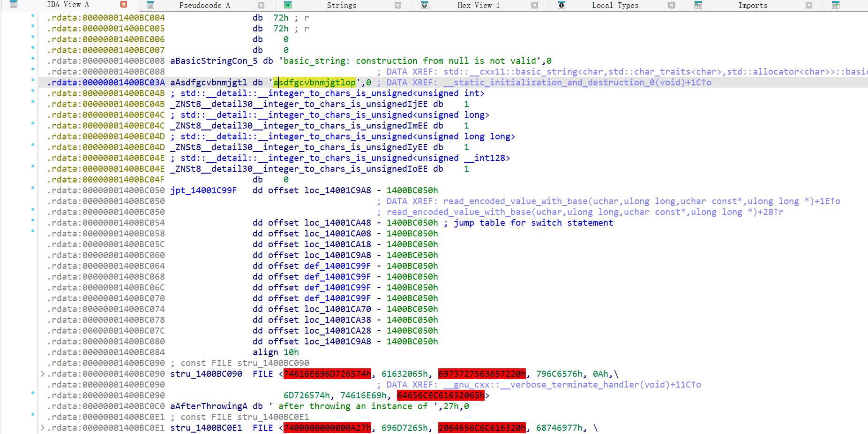This screenshot has height=434, width=868.
Task: Expand the collapsed stru_1400BC0E1 structure
Action: (x=43, y=428)
